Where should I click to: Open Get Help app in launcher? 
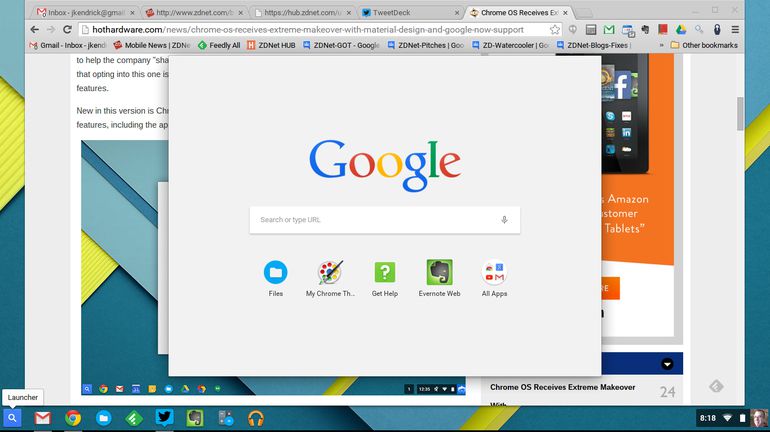[x=385, y=278]
